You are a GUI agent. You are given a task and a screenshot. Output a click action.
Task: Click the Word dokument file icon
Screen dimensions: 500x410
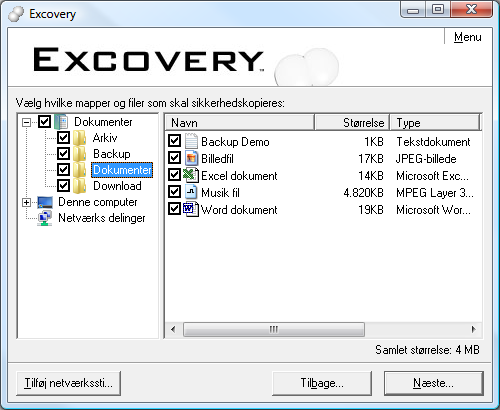(x=191, y=209)
